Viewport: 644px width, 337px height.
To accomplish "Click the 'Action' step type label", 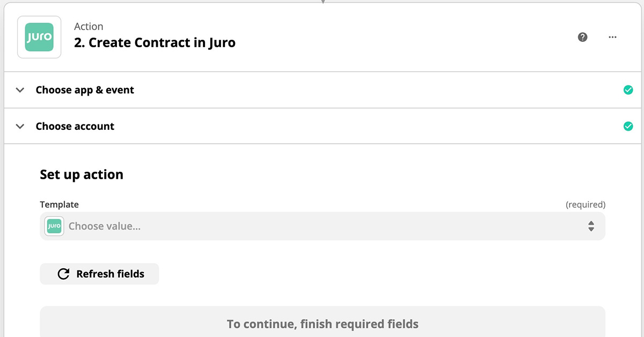I will pos(89,26).
